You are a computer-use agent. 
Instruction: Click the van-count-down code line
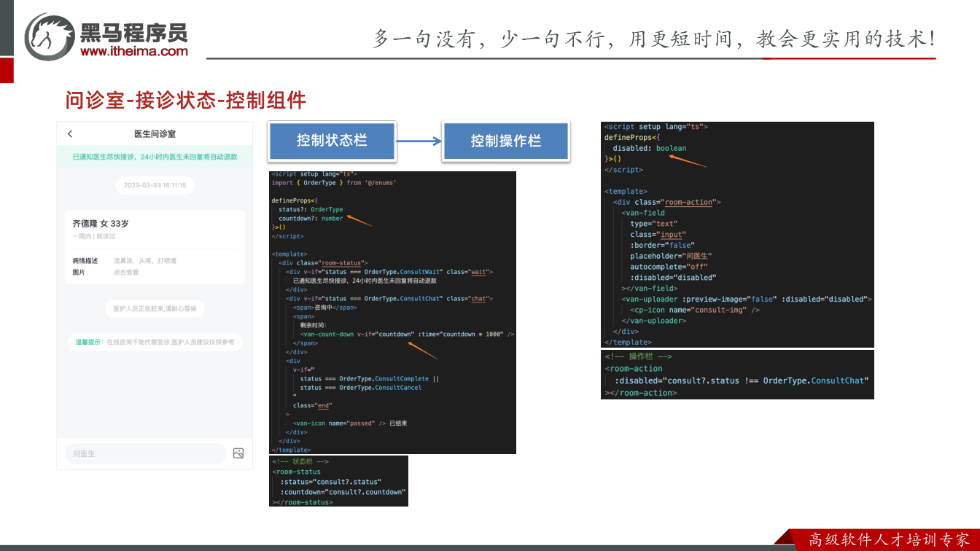point(408,334)
